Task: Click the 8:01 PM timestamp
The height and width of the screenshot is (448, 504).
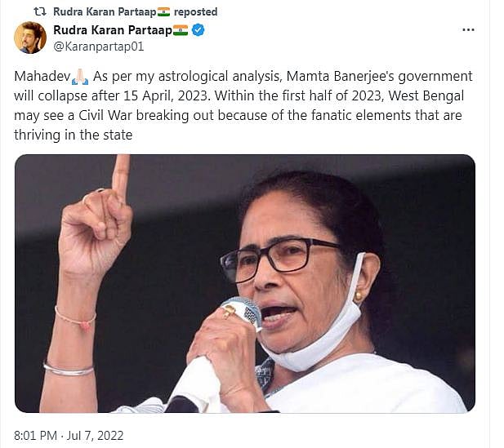Action: (37, 435)
